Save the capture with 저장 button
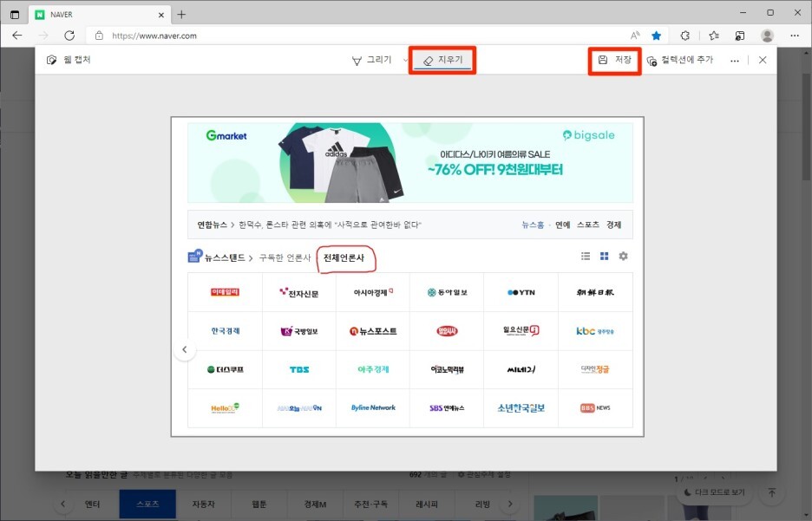Viewport: 812px width, 521px height. click(x=615, y=60)
